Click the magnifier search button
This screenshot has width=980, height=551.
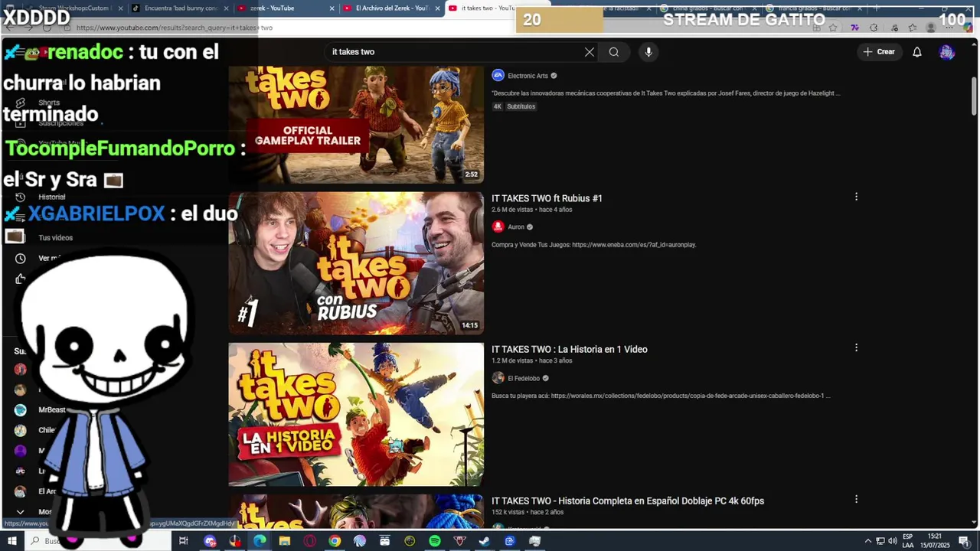[613, 52]
